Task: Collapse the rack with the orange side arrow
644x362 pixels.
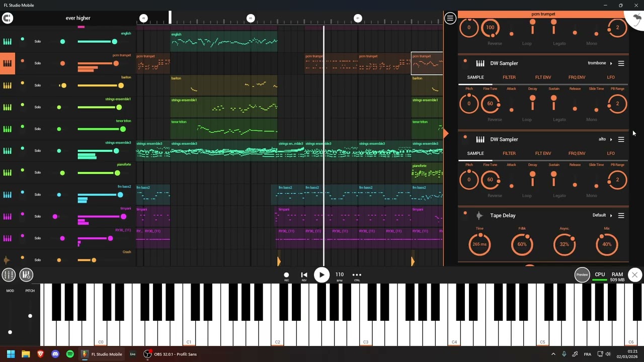Action: (x=446, y=133)
